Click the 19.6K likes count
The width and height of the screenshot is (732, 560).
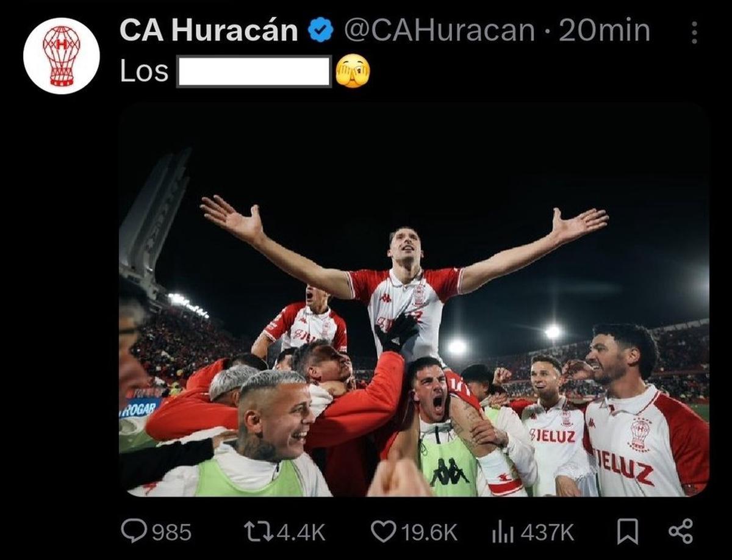[x=429, y=533]
